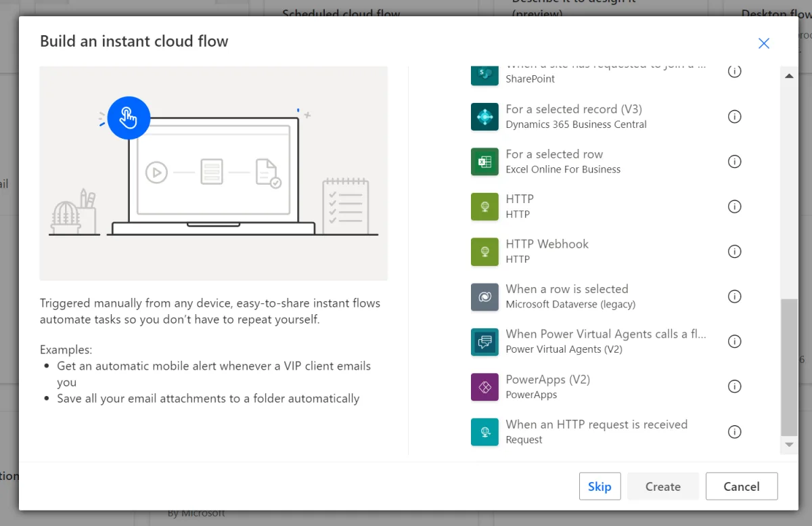Select the "For a selected row" text
The height and width of the screenshot is (526, 812).
point(554,154)
